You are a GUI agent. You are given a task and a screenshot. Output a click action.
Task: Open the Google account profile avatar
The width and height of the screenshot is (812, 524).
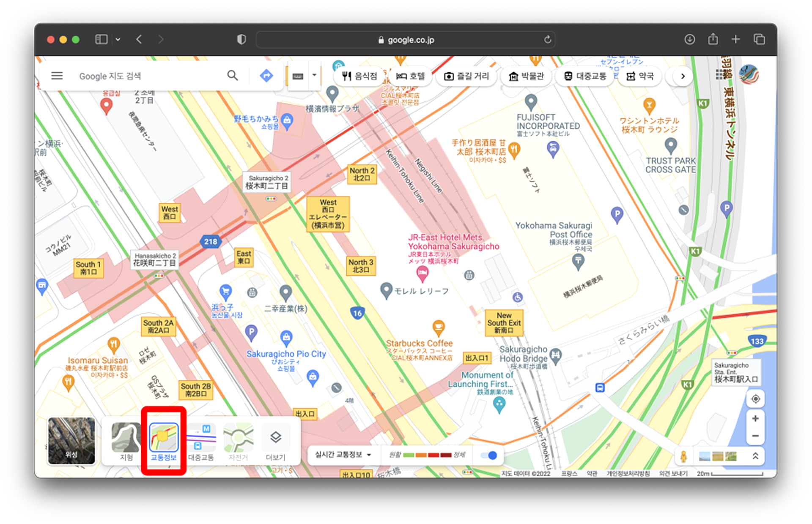click(x=749, y=75)
